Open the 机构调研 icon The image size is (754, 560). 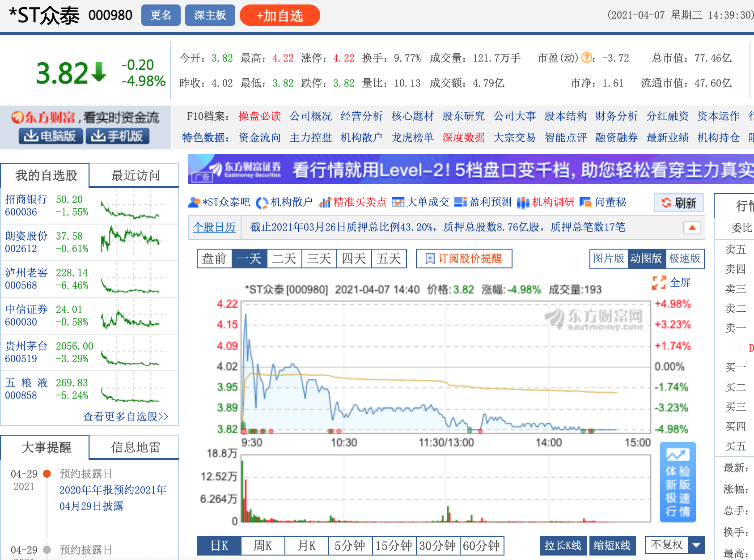[x=523, y=203]
